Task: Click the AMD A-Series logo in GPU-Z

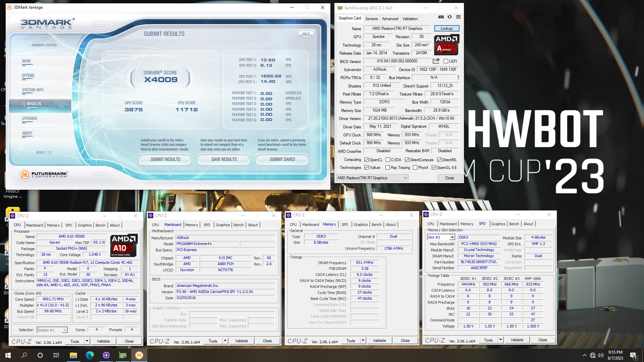Action: [446, 45]
